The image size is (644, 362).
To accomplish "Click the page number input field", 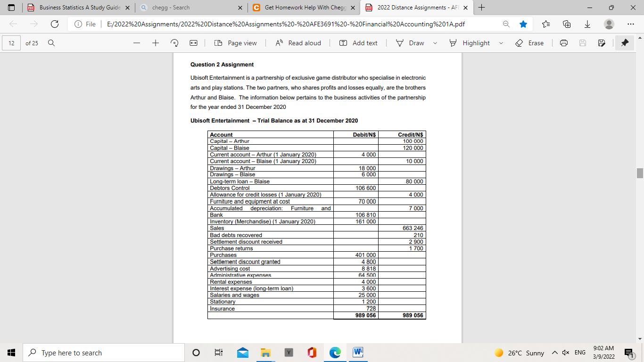I will point(11,43).
